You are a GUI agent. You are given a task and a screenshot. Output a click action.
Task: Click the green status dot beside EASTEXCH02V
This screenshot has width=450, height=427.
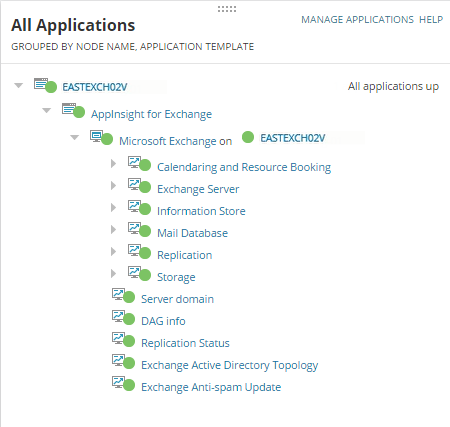(248, 137)
